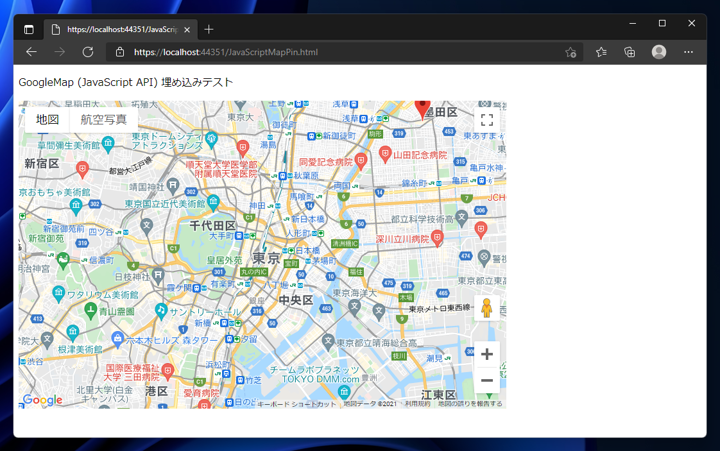Open browser Collections
720x451 pixels.
(x=630, y=52)
